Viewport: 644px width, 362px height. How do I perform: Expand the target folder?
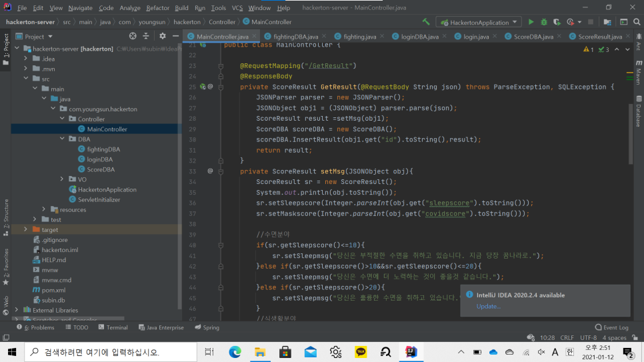[x=26, y=230]
